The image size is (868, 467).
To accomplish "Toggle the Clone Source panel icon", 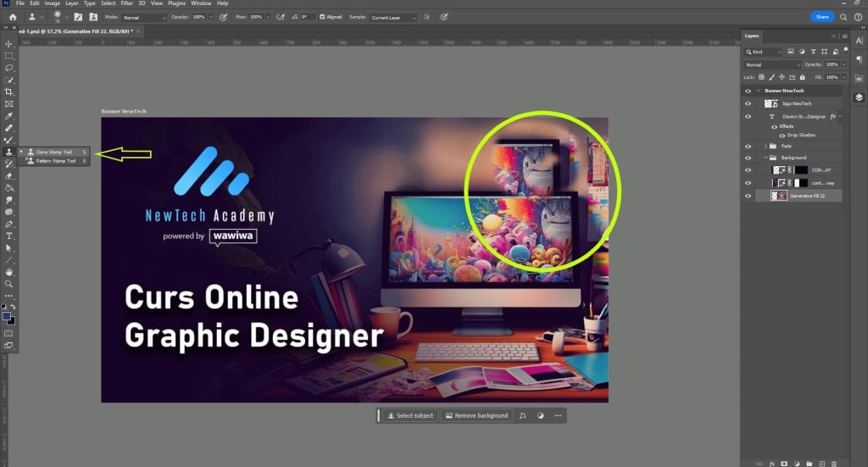I will tap(93, 17).
